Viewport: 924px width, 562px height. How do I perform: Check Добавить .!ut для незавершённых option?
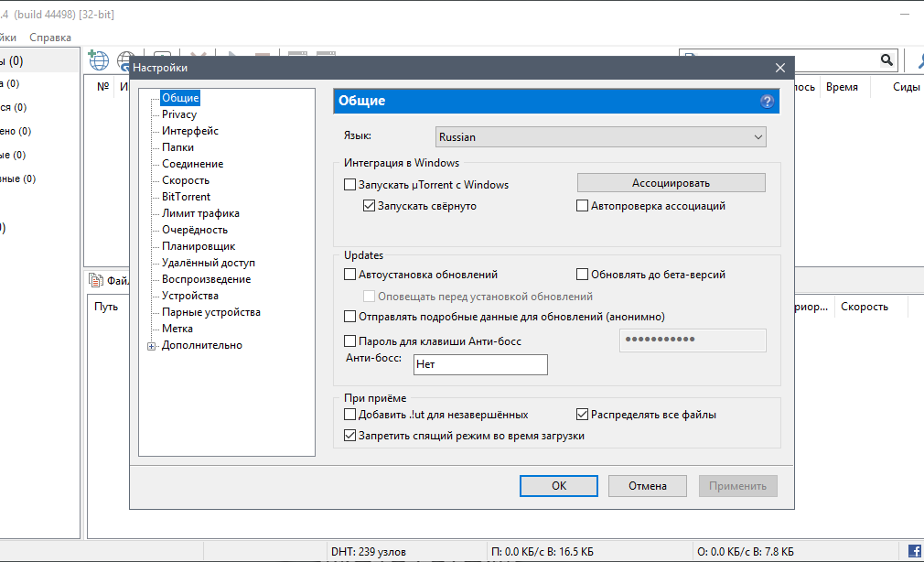pos(350,415)
